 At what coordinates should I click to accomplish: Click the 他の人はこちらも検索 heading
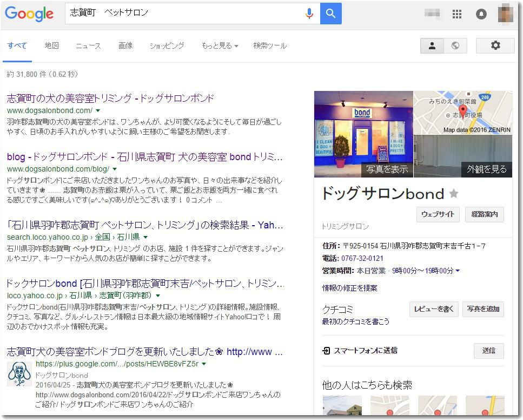(367, 385)
